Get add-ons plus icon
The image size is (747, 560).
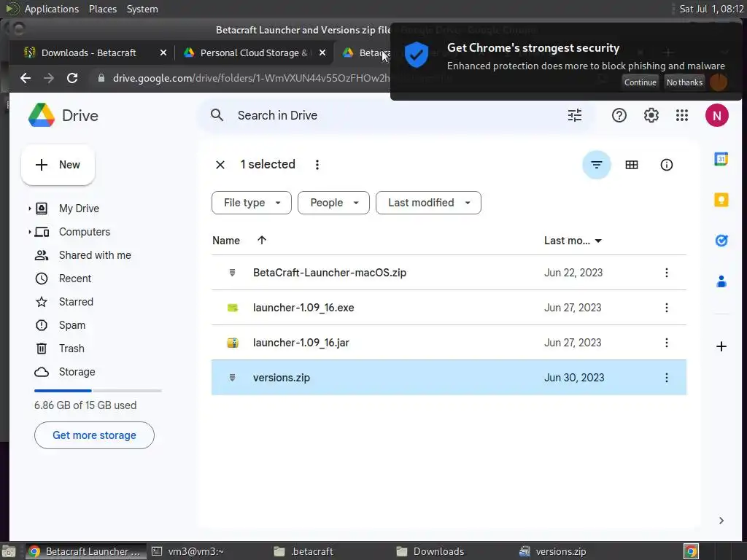(721, 346)
